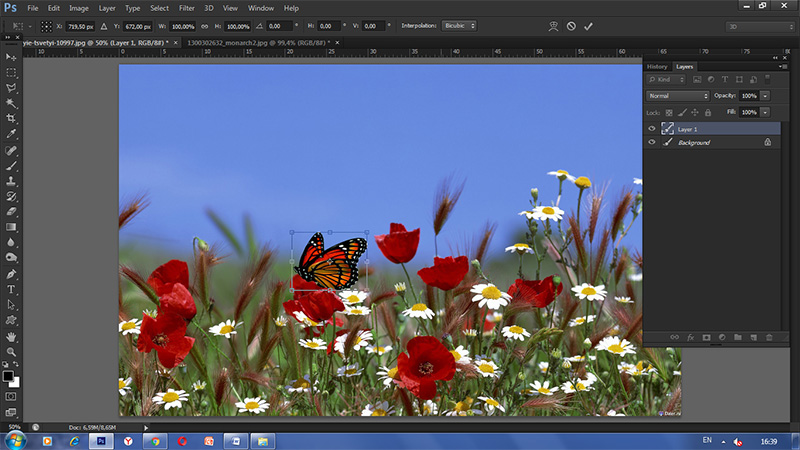Create a new group folder icon

tap(738, 337)
